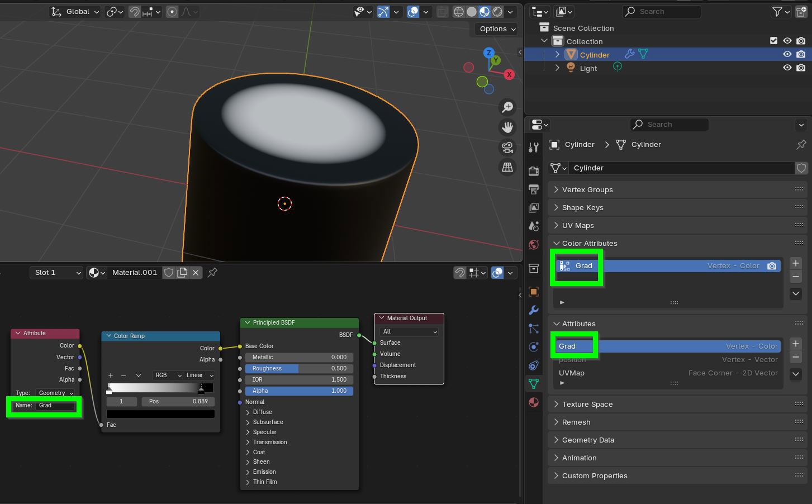Remove attribute with Attributes minus button

[796, 357]
